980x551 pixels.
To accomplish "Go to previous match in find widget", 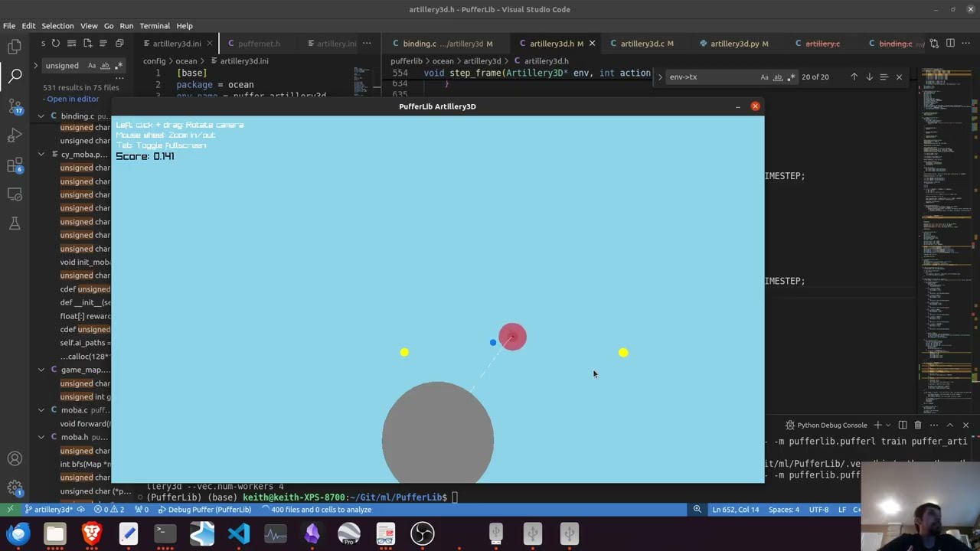I will 854,77.
